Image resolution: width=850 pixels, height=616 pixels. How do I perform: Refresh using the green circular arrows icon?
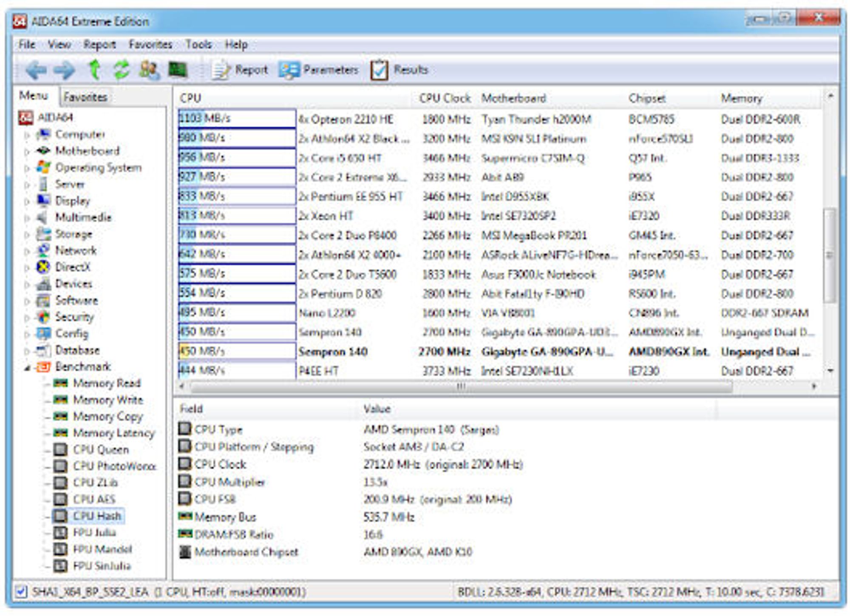point(122,69)
